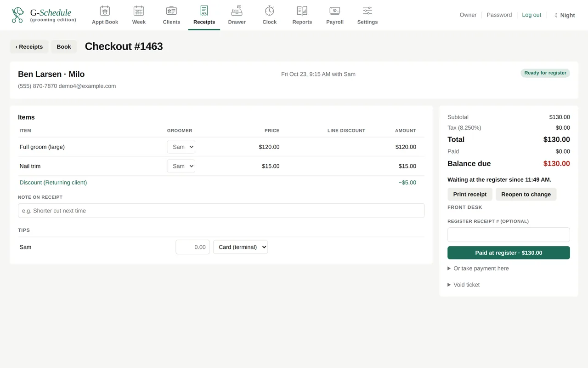Go back to Receipts list
588x368 pixels.
29,46
